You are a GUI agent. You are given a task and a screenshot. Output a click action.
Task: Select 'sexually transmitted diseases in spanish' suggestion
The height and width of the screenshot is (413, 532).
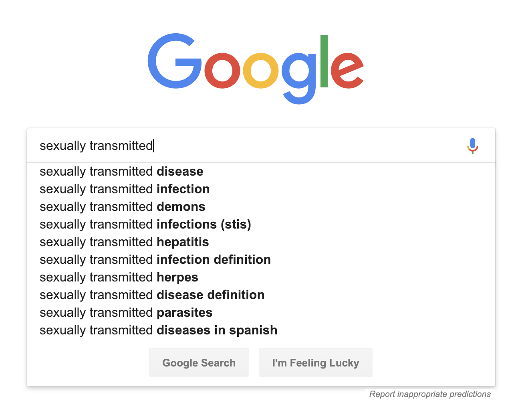click(x=261, y=330)
